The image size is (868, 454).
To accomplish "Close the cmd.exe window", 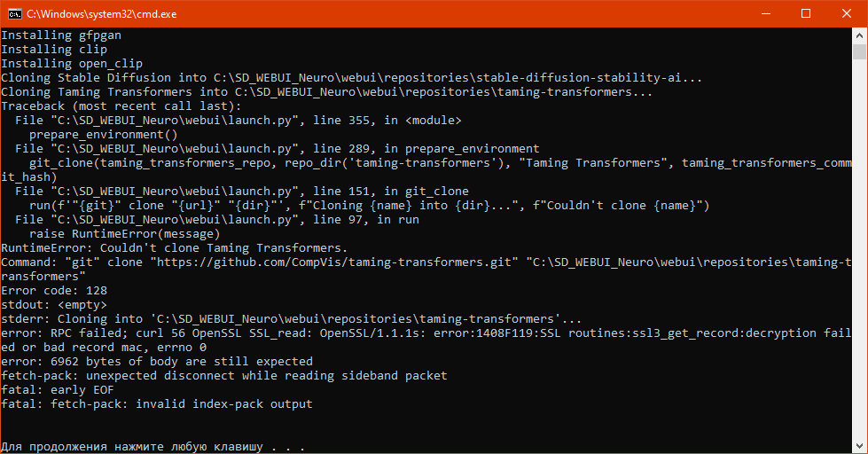I will [847, 13].
